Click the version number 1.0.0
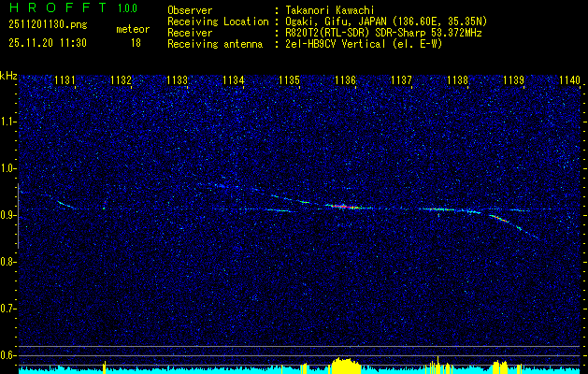The height and width of the screenshot is (374, 588). pos(127,8)
